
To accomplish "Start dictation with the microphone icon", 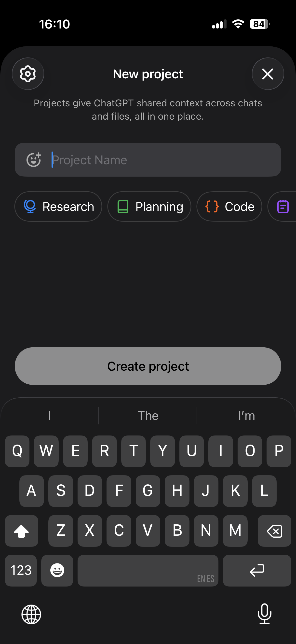I will pyautogui.click(x=264, y=614).
